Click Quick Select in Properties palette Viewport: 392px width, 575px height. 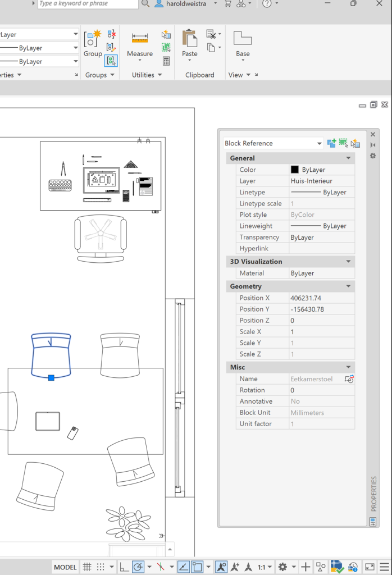[x=355, y=143]
